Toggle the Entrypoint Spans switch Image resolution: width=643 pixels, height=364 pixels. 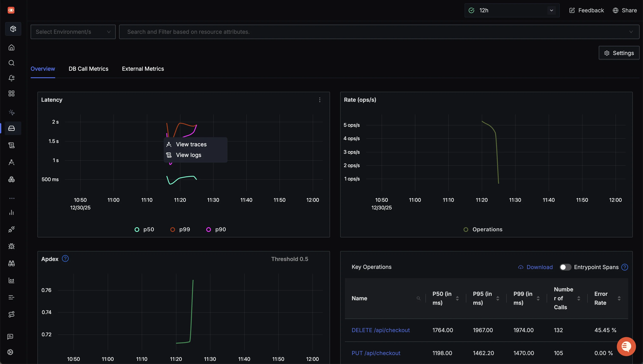point(565,267)
